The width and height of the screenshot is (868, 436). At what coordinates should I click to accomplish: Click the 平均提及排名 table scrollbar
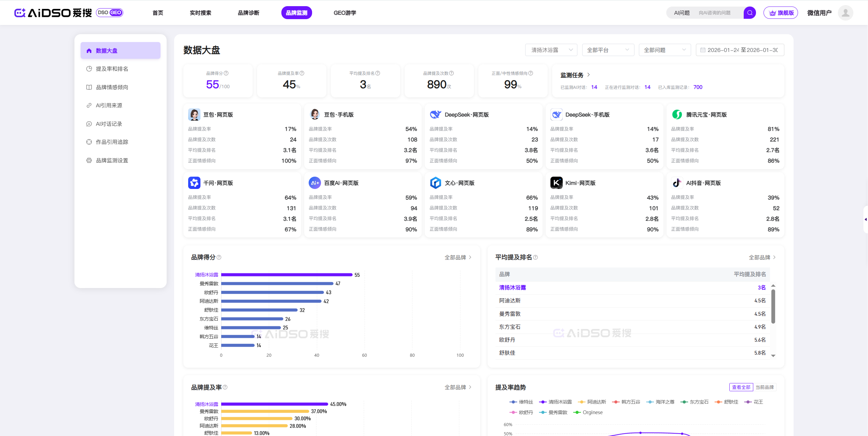click(773, 306)
